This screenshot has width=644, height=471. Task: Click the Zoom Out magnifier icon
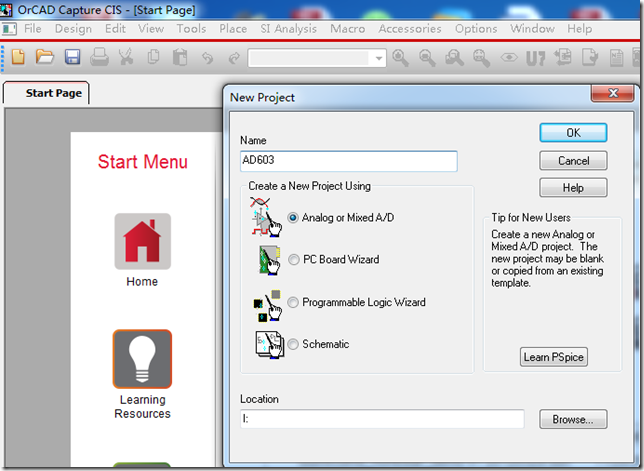(427, 57)
